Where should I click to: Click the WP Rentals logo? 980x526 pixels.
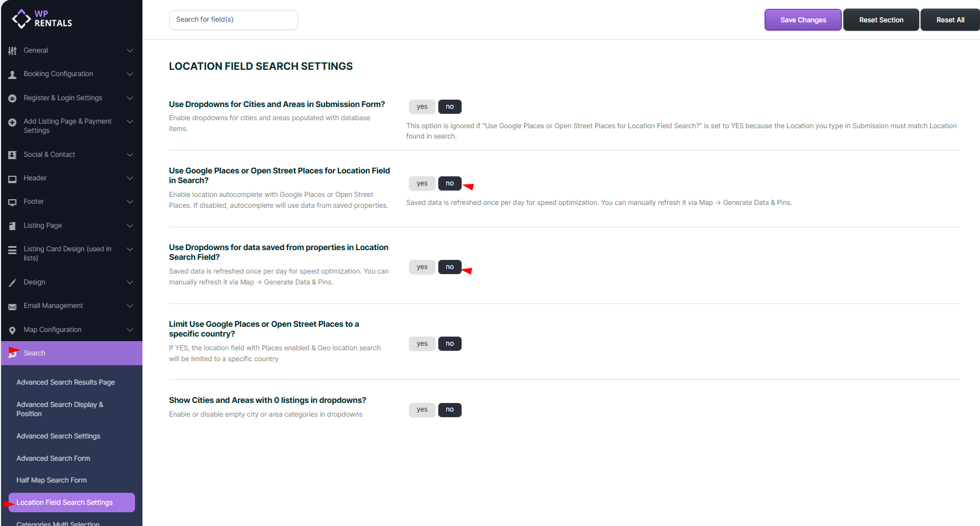(42, 19)
